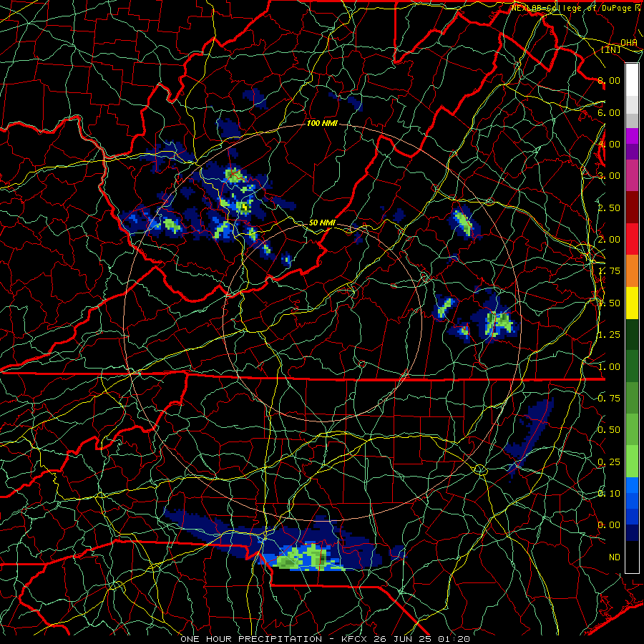Pick the 1.00 legend value
The width and height of the screenshot is (644, 644).
(609, 367)
